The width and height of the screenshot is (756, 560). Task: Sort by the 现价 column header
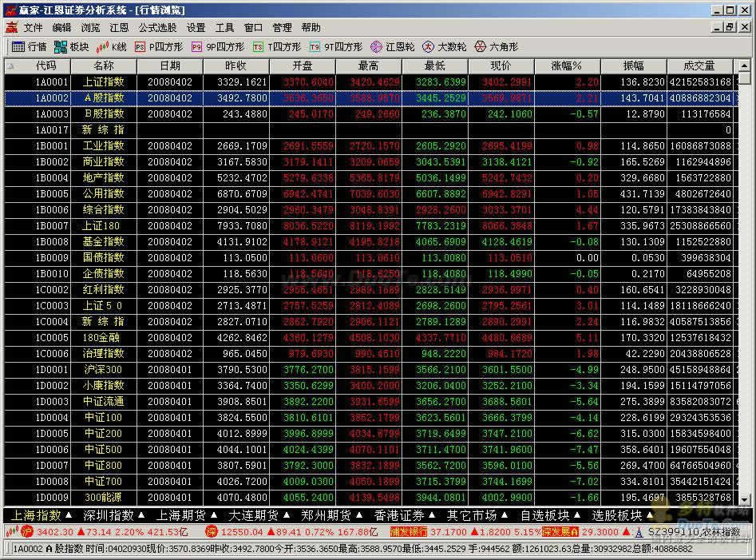pyautogui.click(x=501, y=66)
